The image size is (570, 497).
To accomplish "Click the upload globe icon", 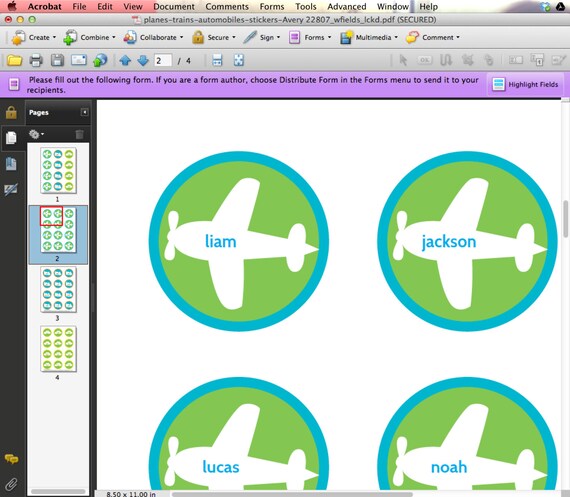I will point(100,60).
